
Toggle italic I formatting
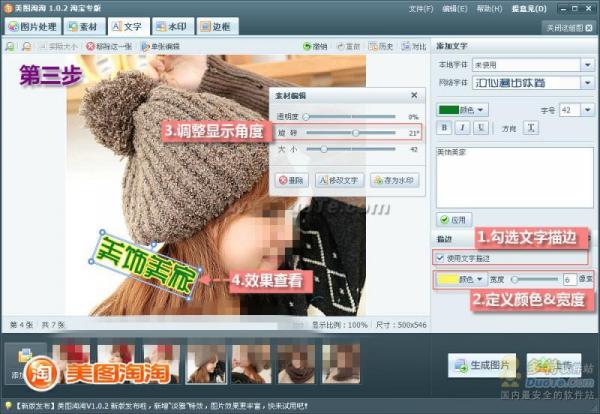pyautogui.click(x=463, y=128)
